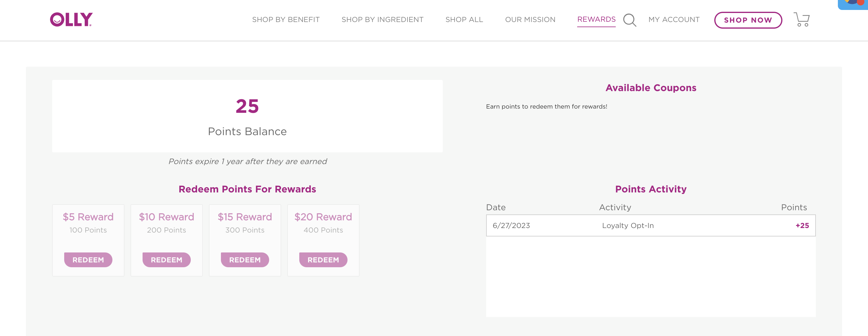Screen dimensions: 868x336
Task: Click the 300 Points label
Action: click(x=245, y=230)
